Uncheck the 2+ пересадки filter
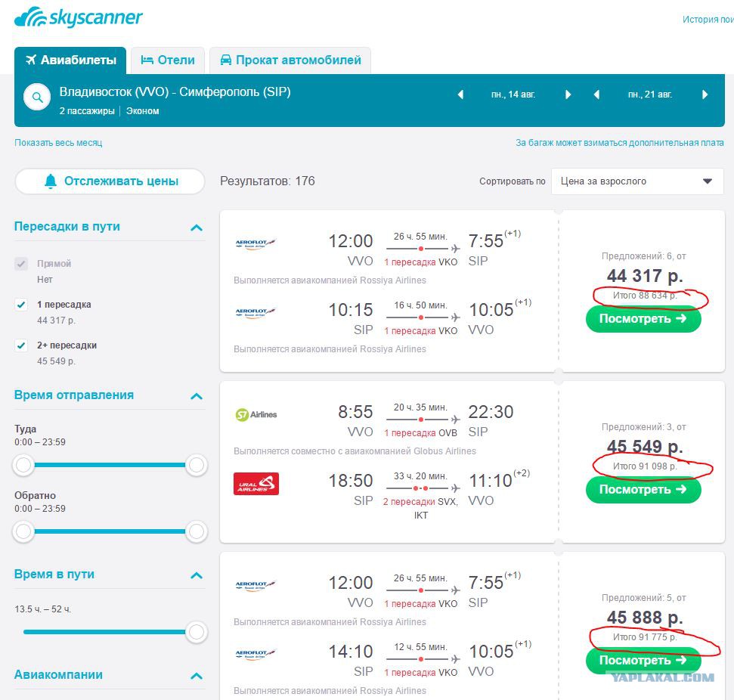734x700 pixels. click(21, 345)
